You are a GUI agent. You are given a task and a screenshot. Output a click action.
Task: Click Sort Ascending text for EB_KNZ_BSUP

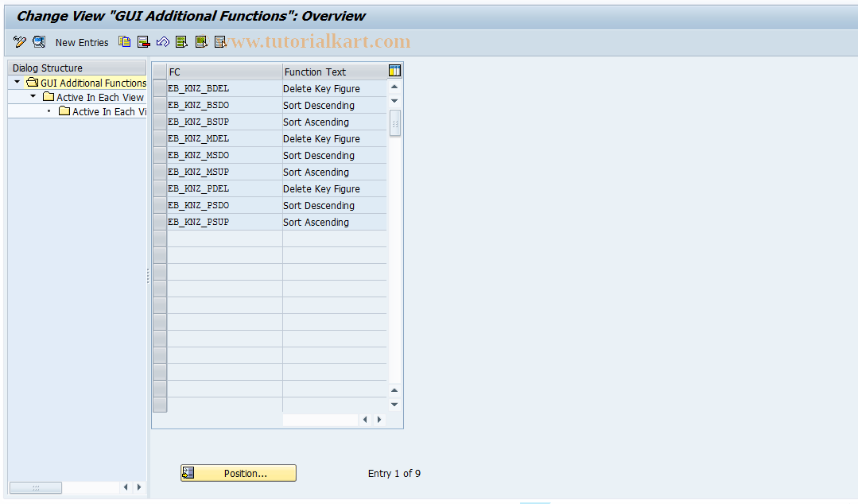[316, 122]
